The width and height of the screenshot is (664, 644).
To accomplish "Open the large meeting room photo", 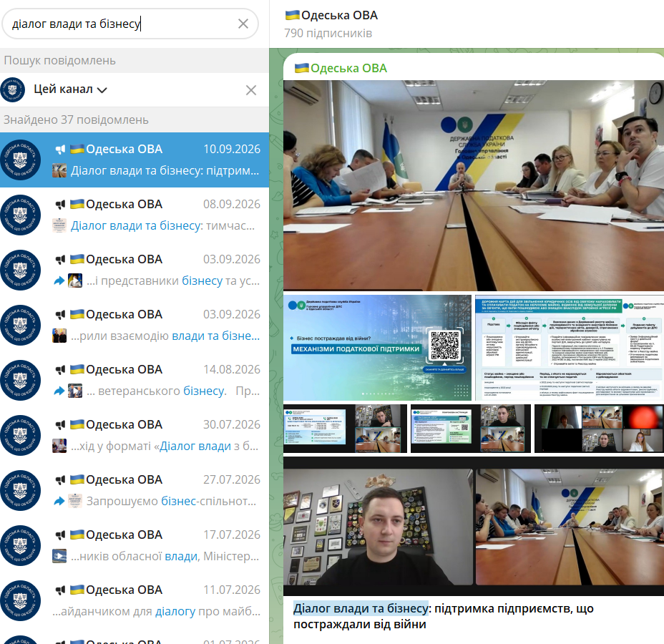I will (x=474, y=185).
